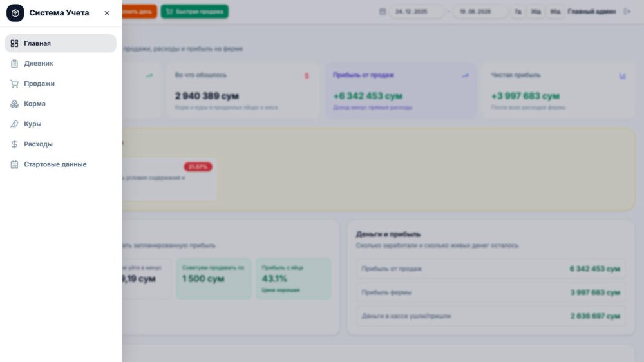Click the Главный админ user label
644x362 pixels.
591,12
